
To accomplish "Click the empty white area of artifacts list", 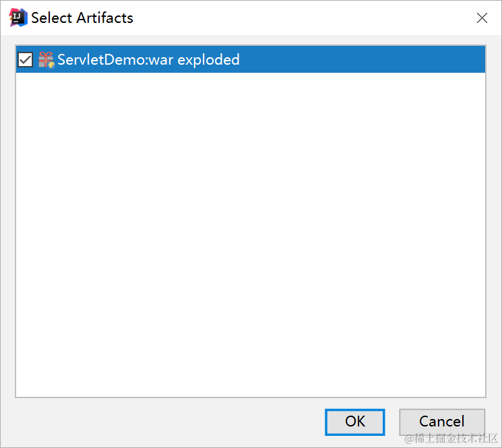I will pyautogui.click(x=251, y=234).
